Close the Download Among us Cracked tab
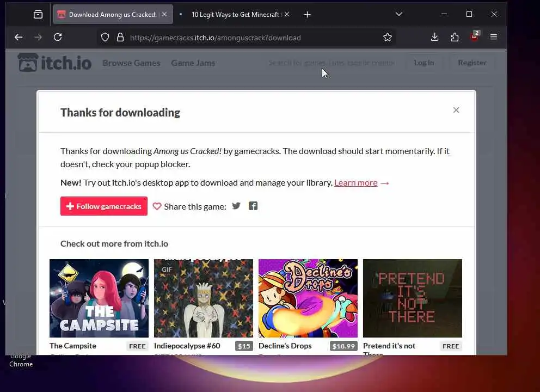Screen dimensions: 540x392 pyautogui.click(x=164, y=14)
